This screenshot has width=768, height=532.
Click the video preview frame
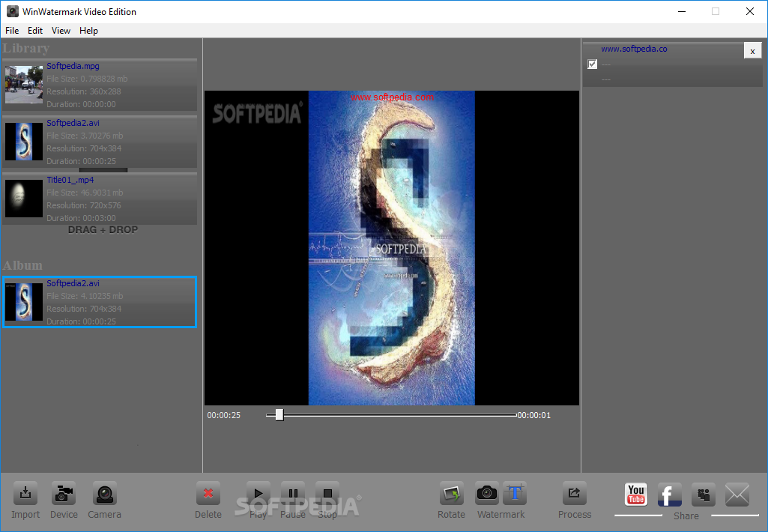[391, 248]
